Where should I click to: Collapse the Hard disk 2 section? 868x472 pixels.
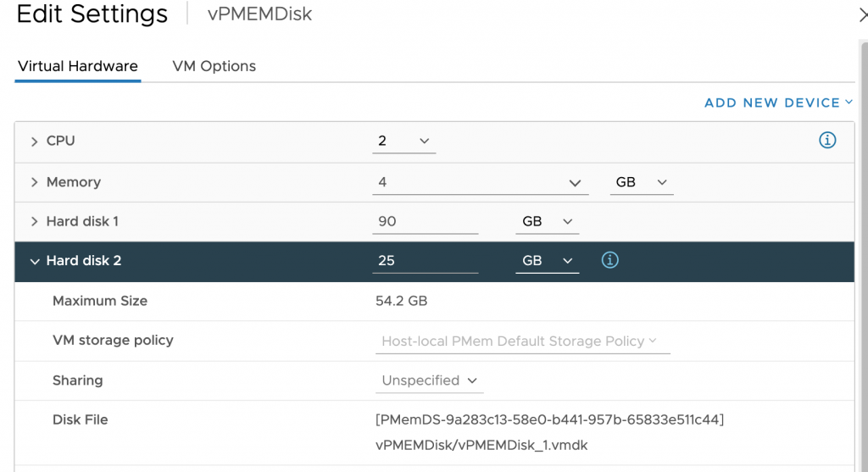click(35, 261)
